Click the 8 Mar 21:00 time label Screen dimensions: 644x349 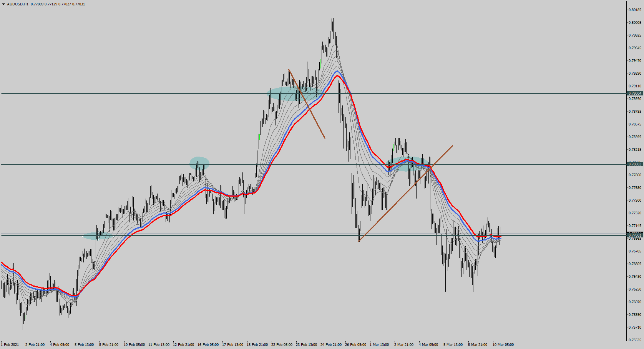click(x=478, y=345)
